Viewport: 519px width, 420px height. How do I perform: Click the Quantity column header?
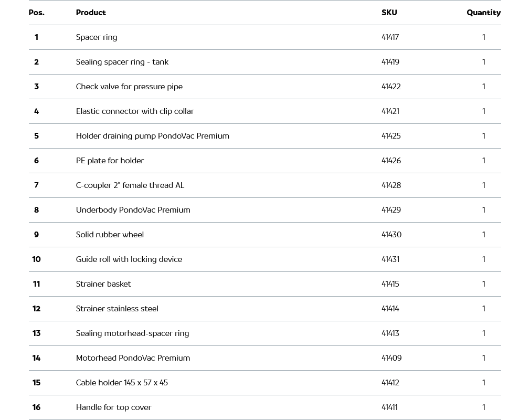(483, 13)
